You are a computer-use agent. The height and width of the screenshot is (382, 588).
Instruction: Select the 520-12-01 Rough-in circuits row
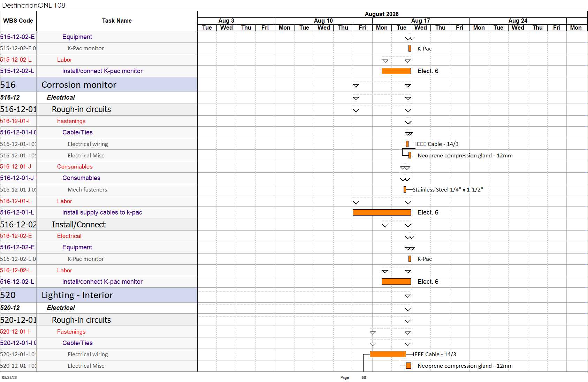tap(99, 320)
